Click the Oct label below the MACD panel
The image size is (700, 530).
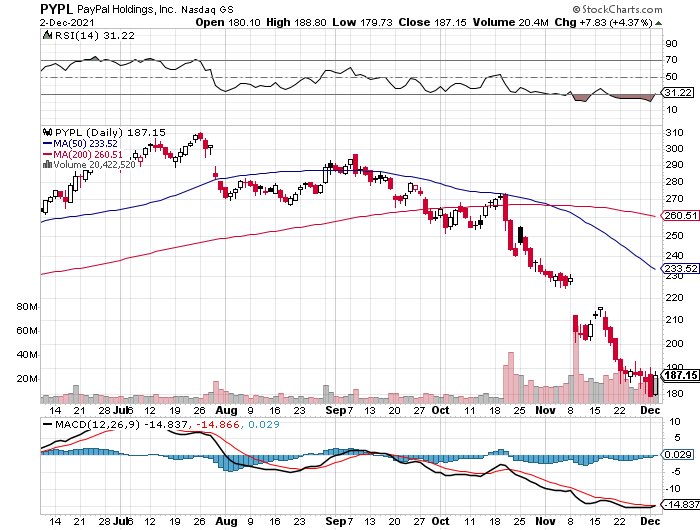(x=441, y=521)
